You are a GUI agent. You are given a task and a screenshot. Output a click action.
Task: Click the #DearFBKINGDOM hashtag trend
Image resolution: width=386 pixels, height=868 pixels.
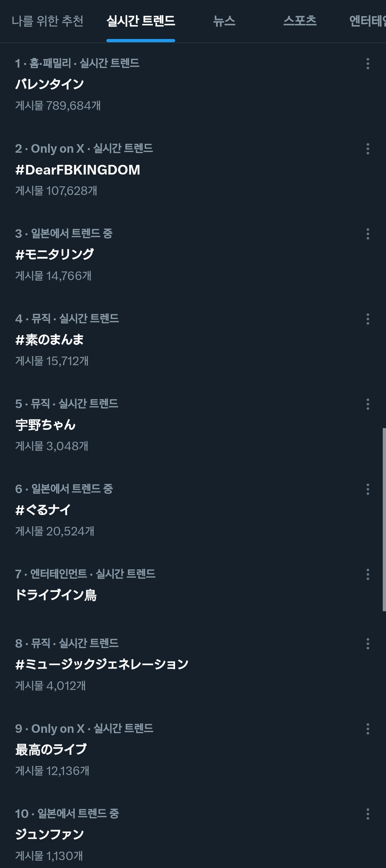pos(79,170)
